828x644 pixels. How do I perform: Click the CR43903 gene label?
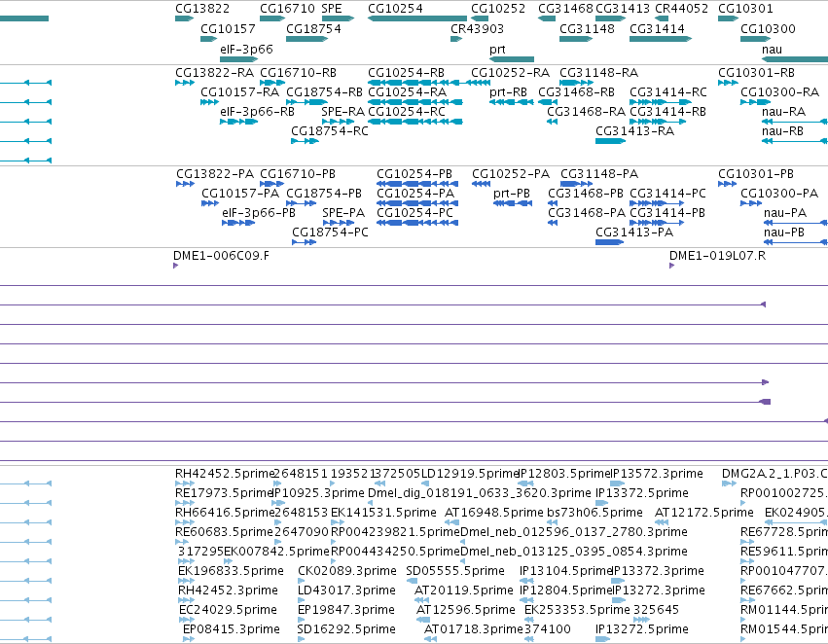(x=477, y=28)
